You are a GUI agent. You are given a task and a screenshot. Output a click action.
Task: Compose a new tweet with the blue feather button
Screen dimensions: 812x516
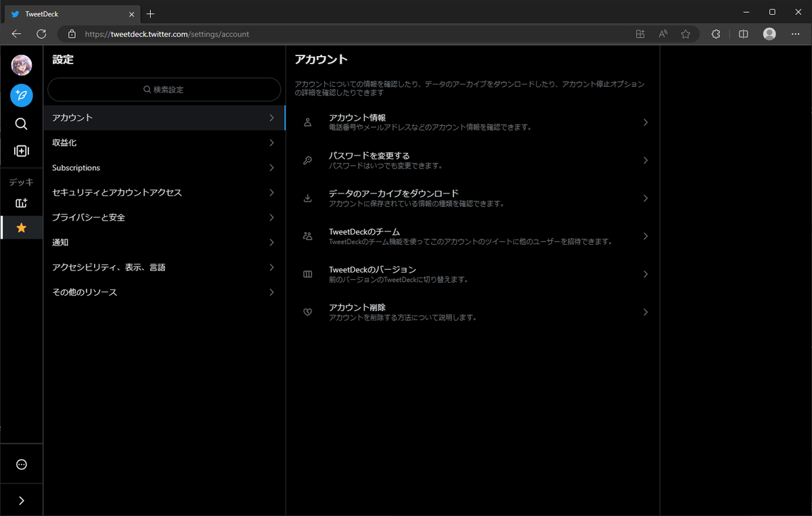tap(22, 95)
